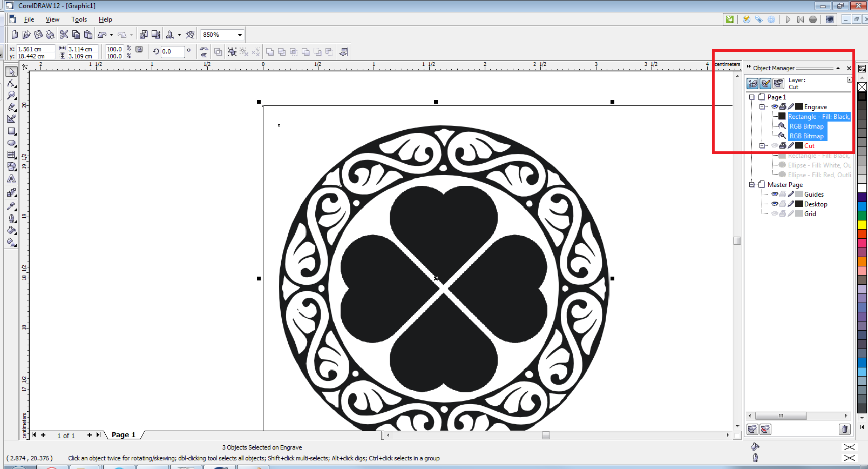Click the New document icon
The height and width of the screenshot is (469, 868).
[15, 35]
